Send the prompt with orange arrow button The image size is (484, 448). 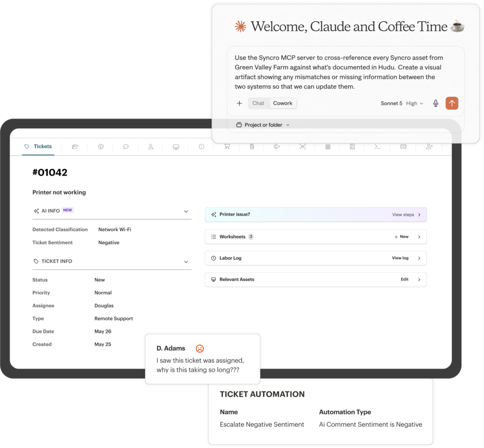451,103
